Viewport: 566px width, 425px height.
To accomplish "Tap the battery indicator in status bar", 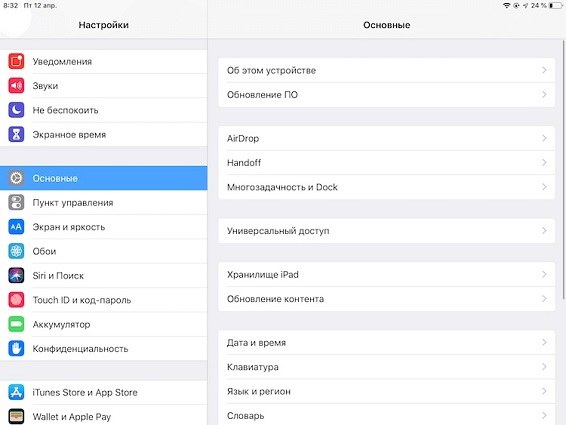I will point(556,5).
